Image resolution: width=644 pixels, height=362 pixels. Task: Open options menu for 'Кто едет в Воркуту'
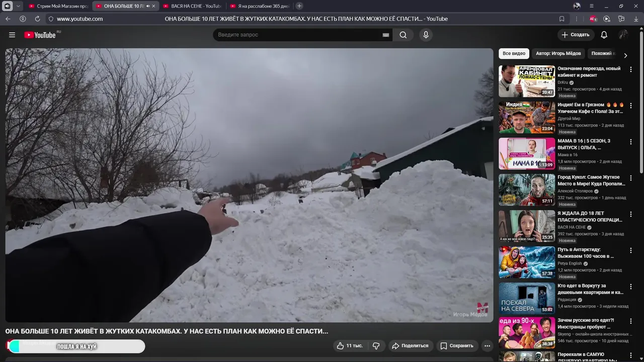(631, 287)
